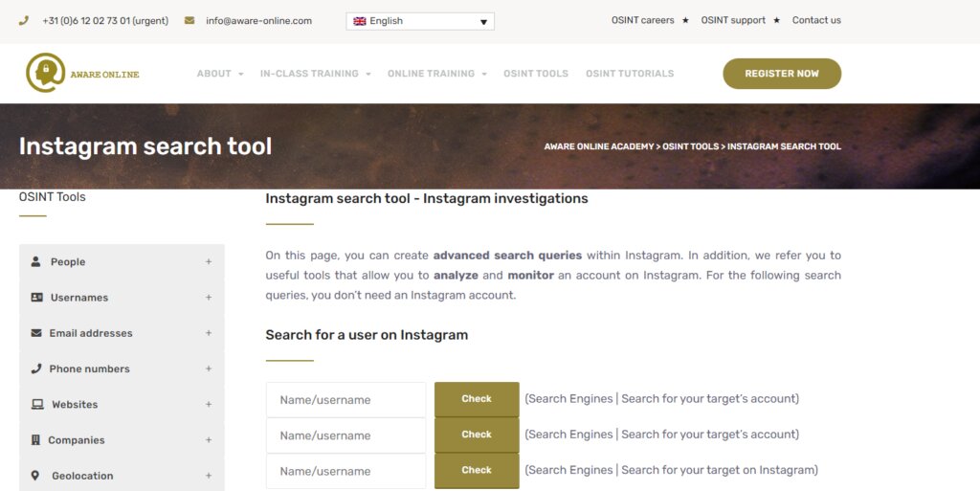Click the UK flag icon in language selector

tap(360, 21)
